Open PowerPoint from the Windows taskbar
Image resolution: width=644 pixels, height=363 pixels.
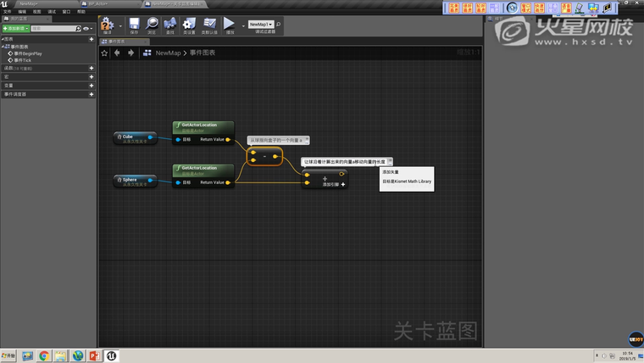click(x=95, y=355)
